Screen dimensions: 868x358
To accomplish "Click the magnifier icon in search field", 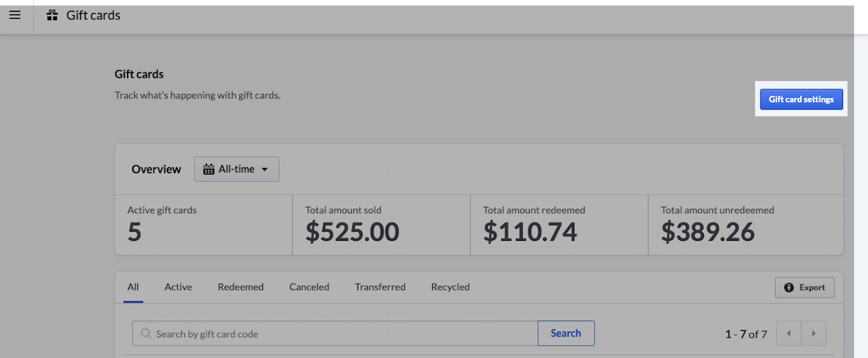I will tap(146, 334).
